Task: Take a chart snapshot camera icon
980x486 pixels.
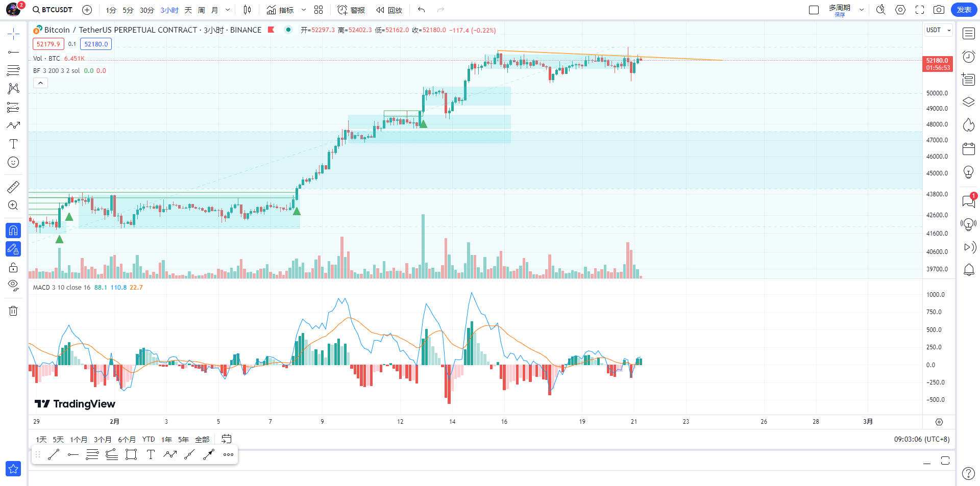Action: tap(939, 10)
